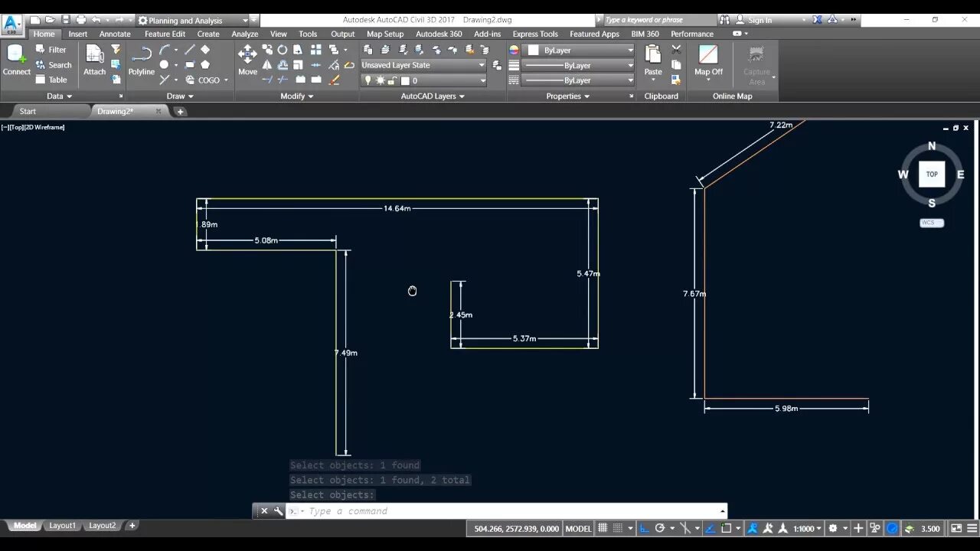Click the Plot printer icon
This screenshot has height=551, width=980.
point(81,20)
